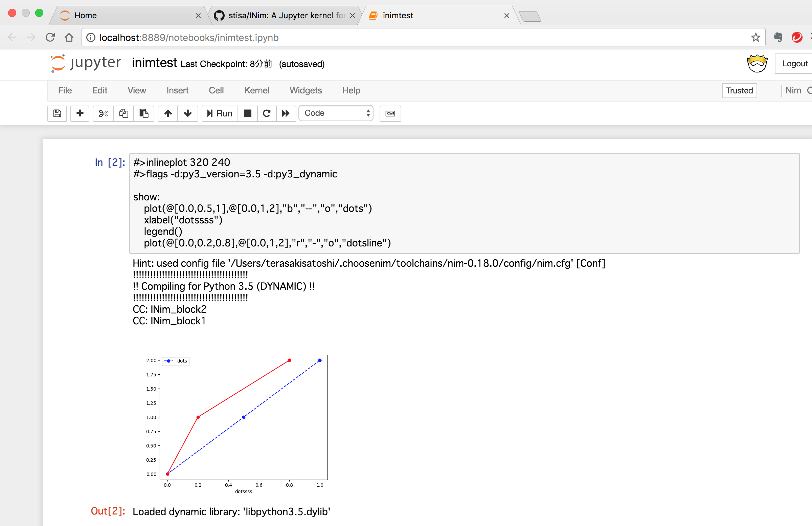Open the command palette keyboard icon
Viewport: 812px width, 526px height.
coord(390,113)
